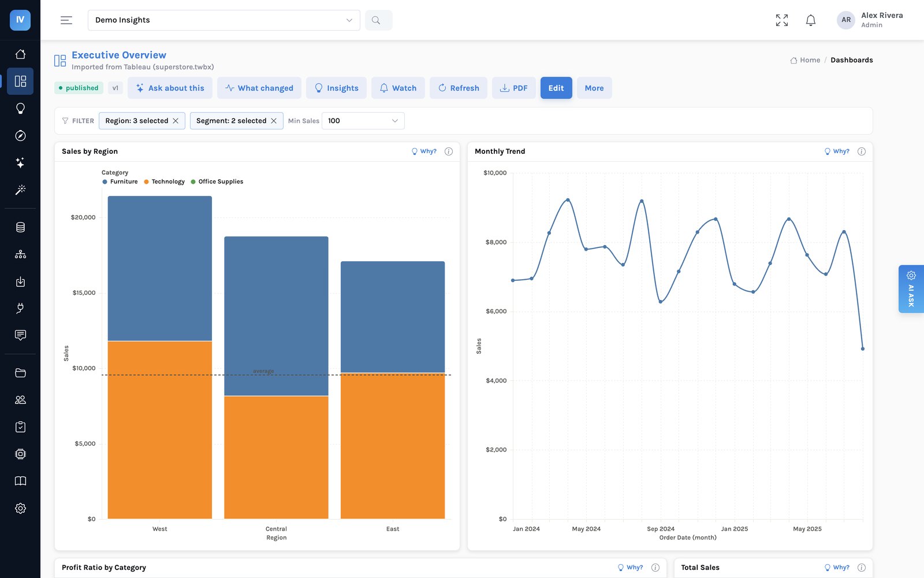Open the import download sidebar icon
Viewport: 924px width, 578px height.
pyautogui.click(x=20, y=281)
